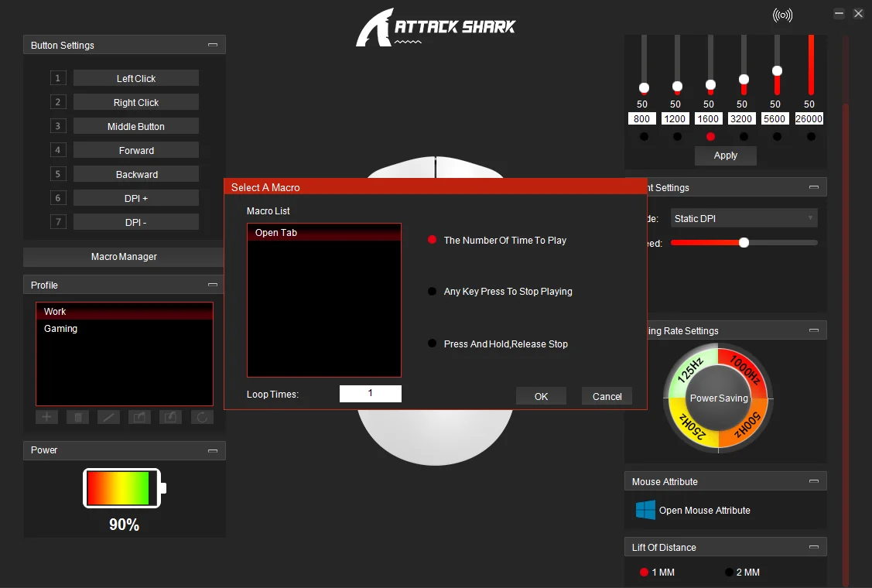Click the 5600 DPI slider handle
The image size is (872, 588).
(777, 70)
